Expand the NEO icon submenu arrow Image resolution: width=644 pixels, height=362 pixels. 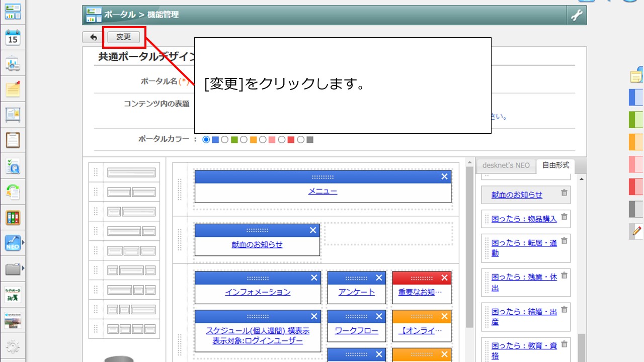(x=23, y=243)
